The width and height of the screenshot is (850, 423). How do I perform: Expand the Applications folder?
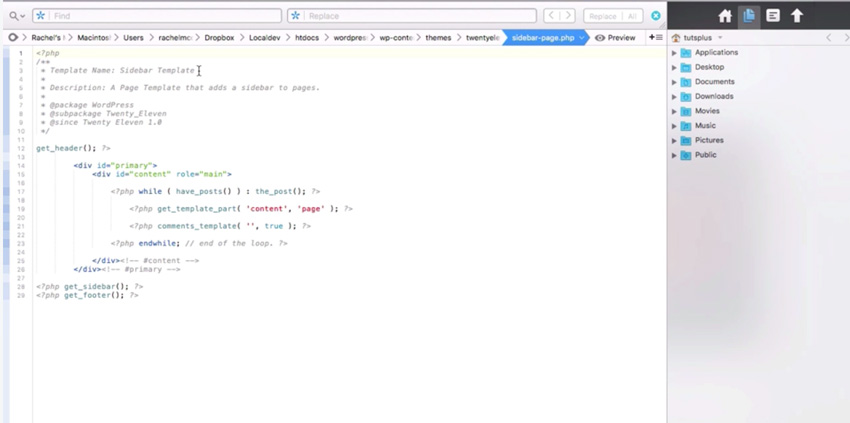674,53
